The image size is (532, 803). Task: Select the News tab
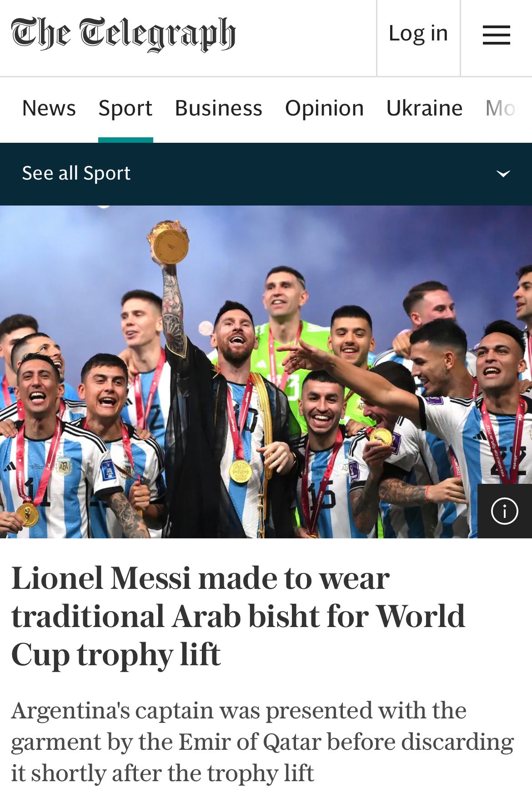(x=49, y=108)
